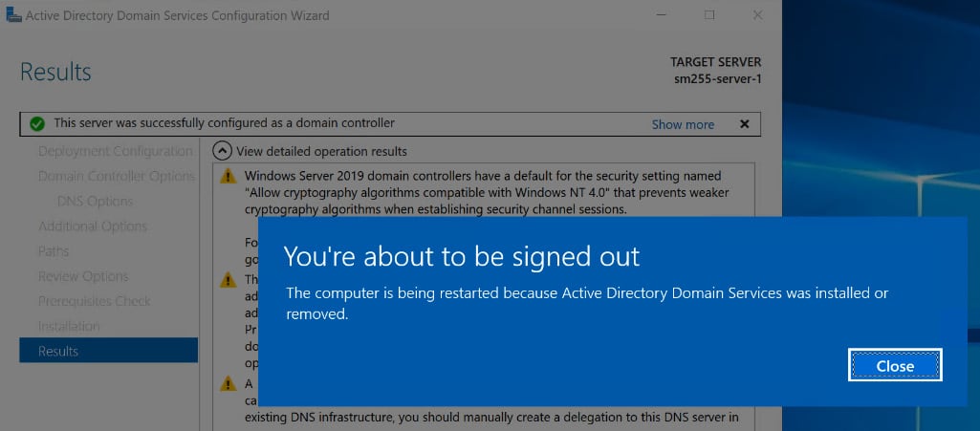This screenshot has height=431, width=980.
Task: Select Domain Controller Options step
Action: tap(117, 176)
